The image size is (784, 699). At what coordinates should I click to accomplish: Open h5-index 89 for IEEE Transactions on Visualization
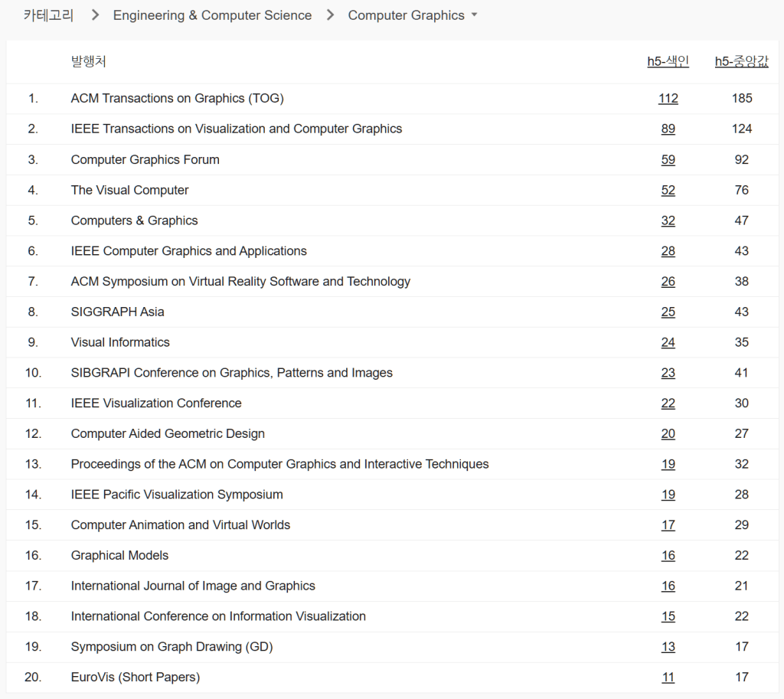point(668,129)
